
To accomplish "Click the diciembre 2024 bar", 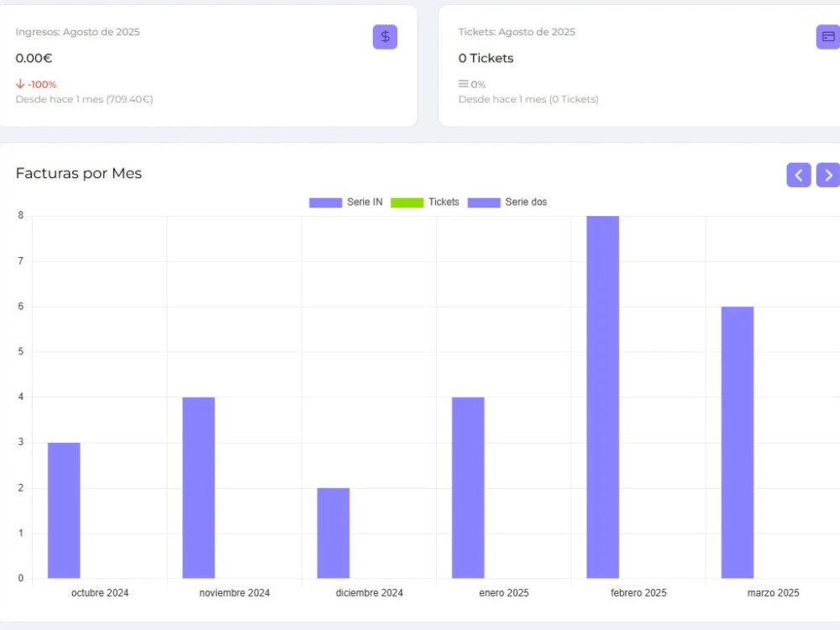I will [x=333, y=533].
